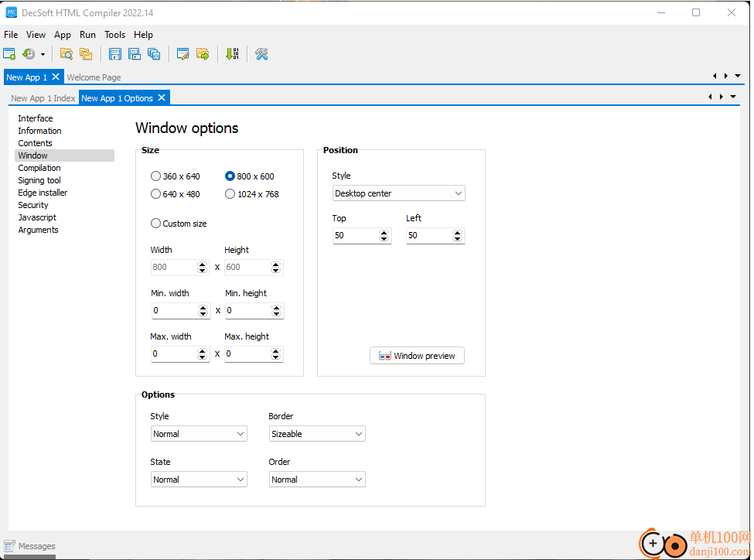This screenshot has width=754, height=560.
Task: Click the crossed tools preferences icon
Action: (261, 54)
